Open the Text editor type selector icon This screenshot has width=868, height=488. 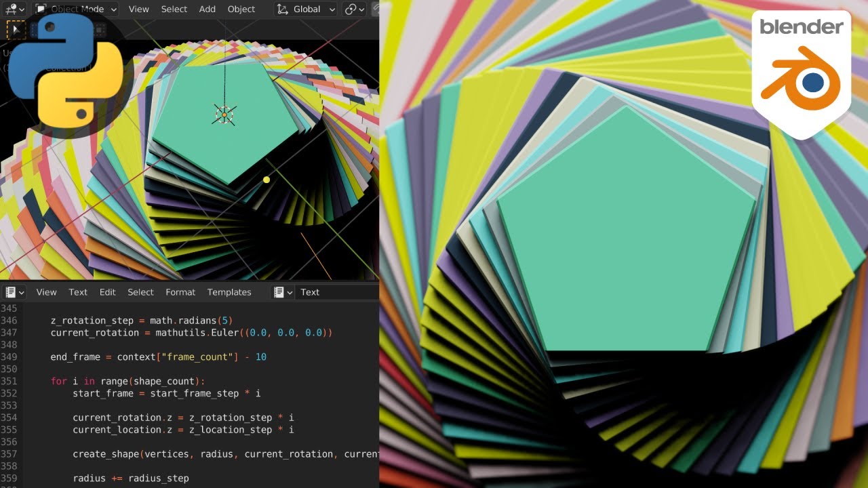(x=12, y=291)
